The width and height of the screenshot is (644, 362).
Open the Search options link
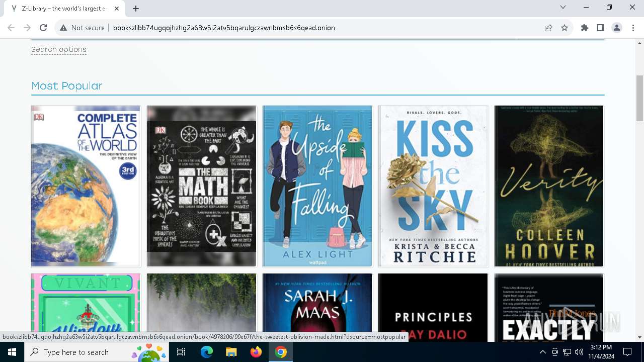[59, 49]
